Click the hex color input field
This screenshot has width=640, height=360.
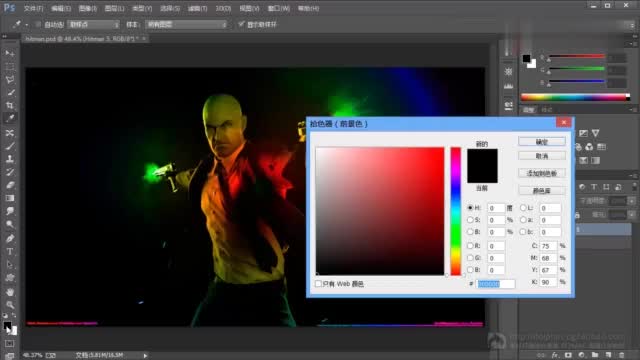tap(496, 284)
